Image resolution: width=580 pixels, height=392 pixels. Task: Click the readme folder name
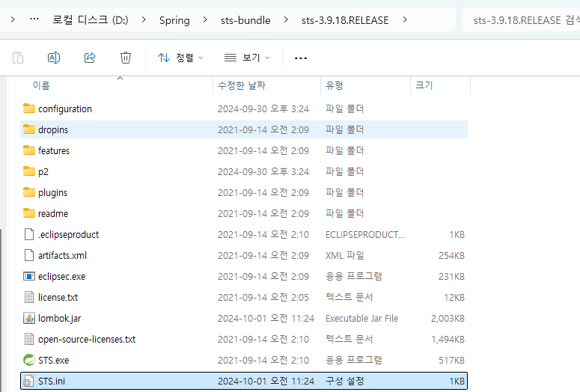point(53,213)
